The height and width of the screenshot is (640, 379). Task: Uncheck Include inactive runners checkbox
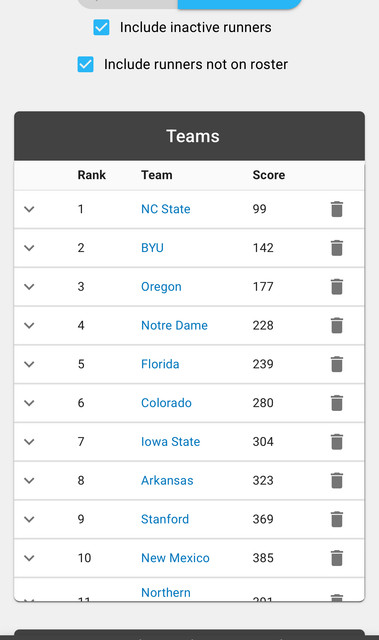point(101,27)
